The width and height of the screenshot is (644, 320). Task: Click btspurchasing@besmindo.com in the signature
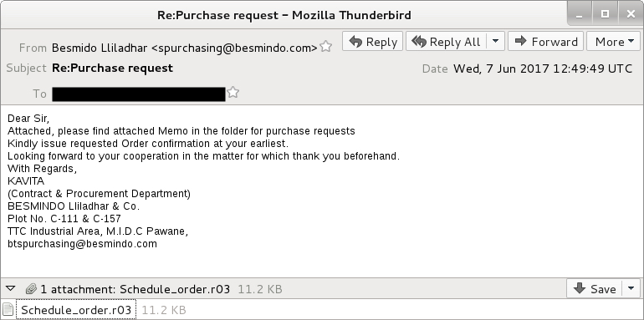(82, 244)
